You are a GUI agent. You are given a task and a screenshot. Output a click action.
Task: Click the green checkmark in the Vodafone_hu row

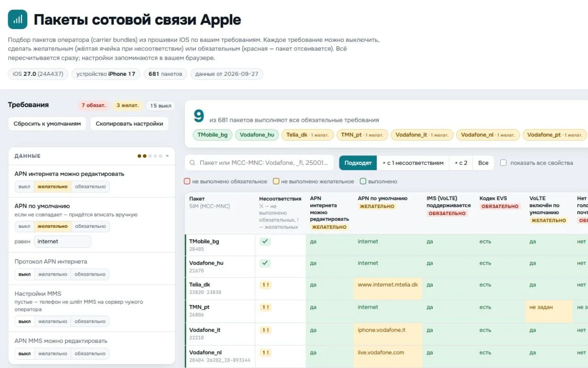[265, 263]
